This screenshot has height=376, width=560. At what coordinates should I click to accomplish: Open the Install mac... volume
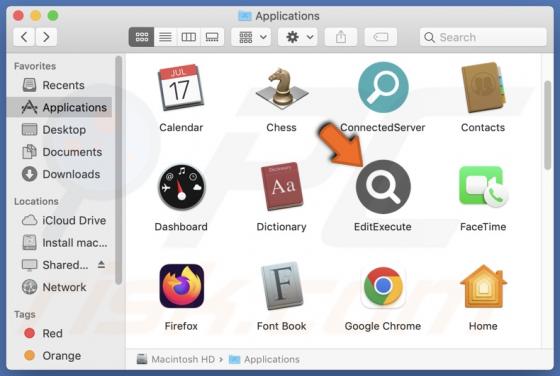click(x=59, y=243)
